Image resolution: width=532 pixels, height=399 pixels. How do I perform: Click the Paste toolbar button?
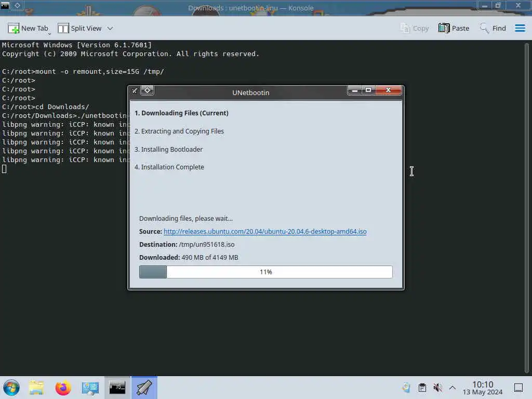[454, 29]
